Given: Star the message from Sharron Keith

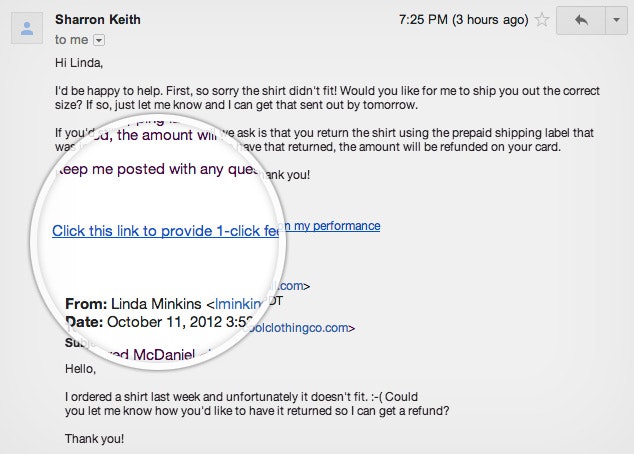Looking at the screenshot, I should 542,19.
